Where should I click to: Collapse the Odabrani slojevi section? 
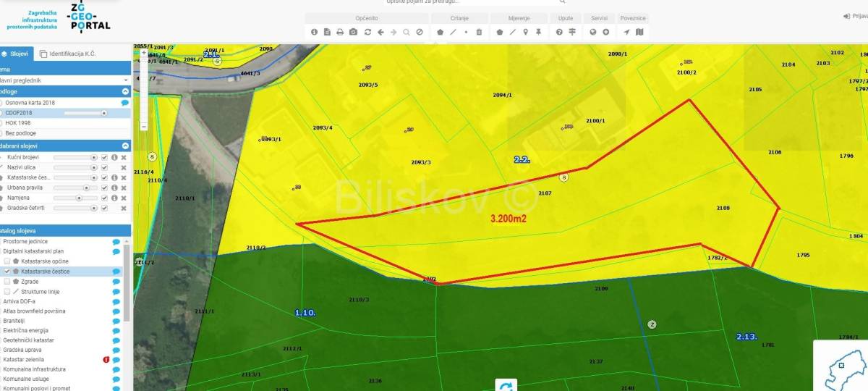point(125,146)
